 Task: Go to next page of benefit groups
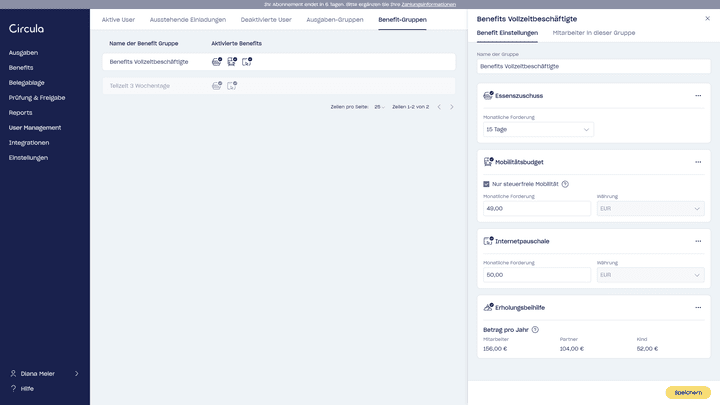450,106
